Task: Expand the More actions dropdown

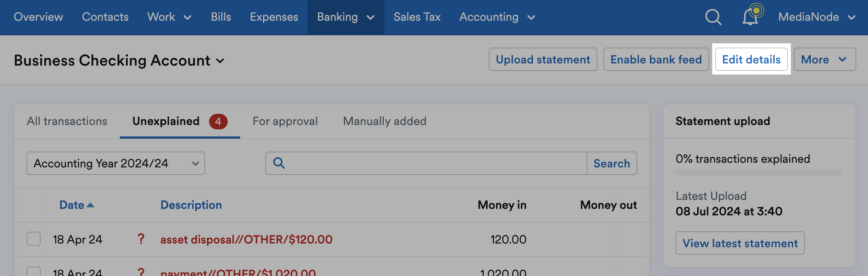Action: coord(825,60)
